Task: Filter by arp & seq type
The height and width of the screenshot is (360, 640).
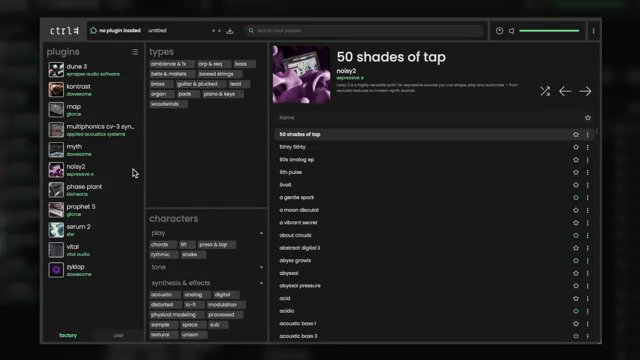Action: pos(213,64)
